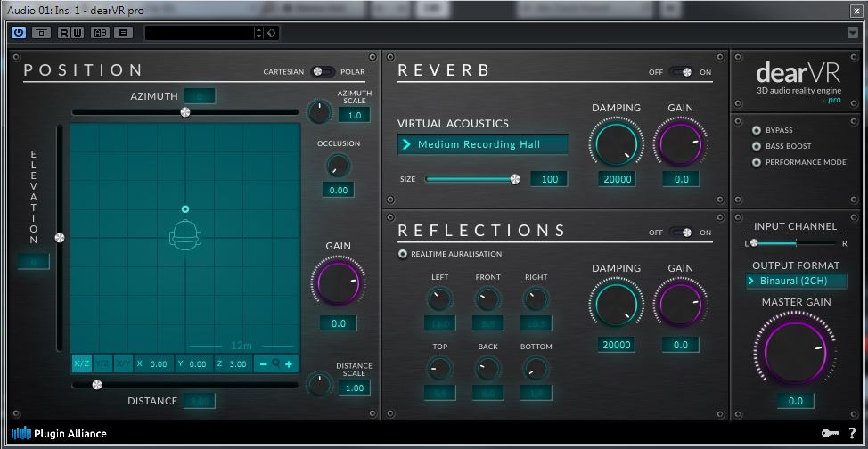Select the X/Z view tab

click(82, 363)
